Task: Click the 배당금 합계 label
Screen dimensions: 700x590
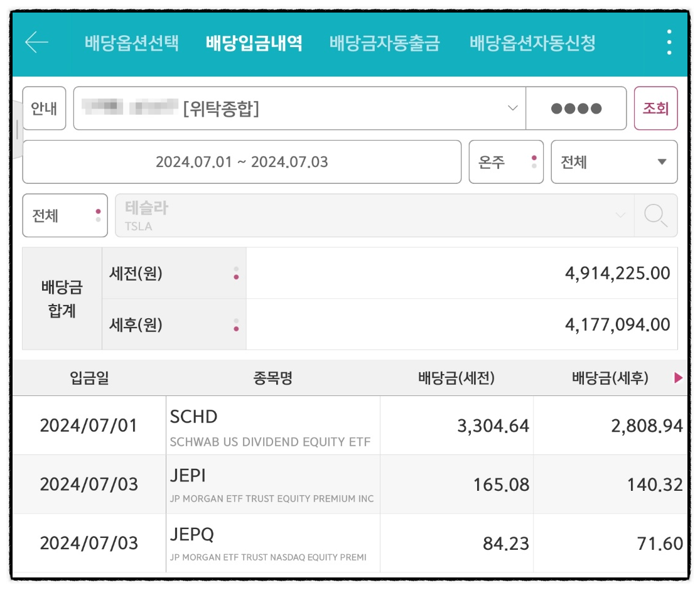Action: (x=62, y=299)
